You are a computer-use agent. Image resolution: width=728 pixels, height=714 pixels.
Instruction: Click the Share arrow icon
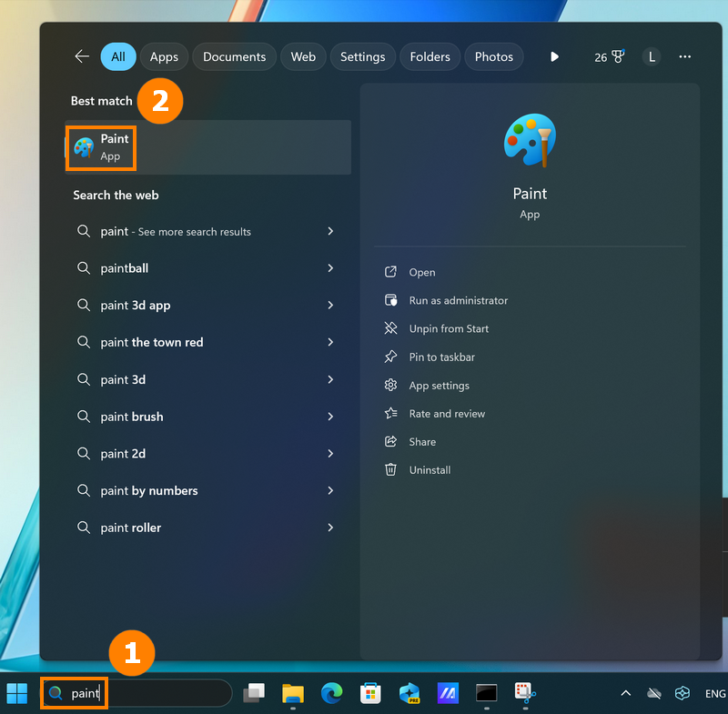[390, 442]
